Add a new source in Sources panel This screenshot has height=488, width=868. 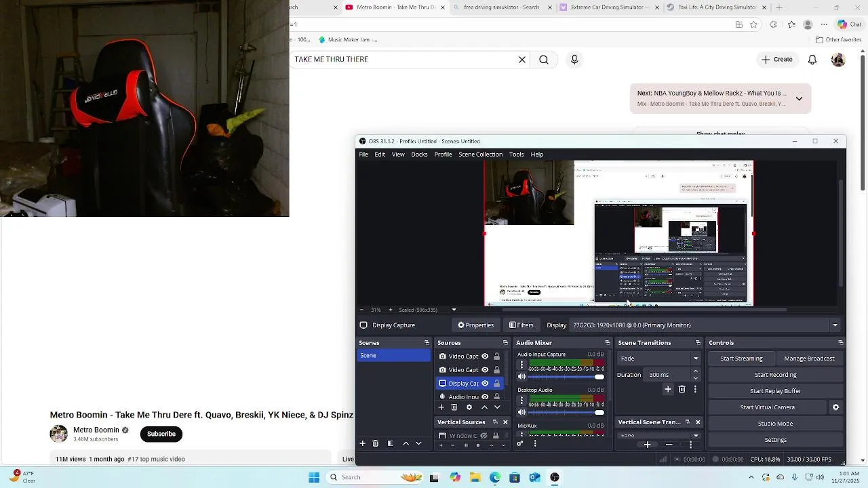point(441,407)
